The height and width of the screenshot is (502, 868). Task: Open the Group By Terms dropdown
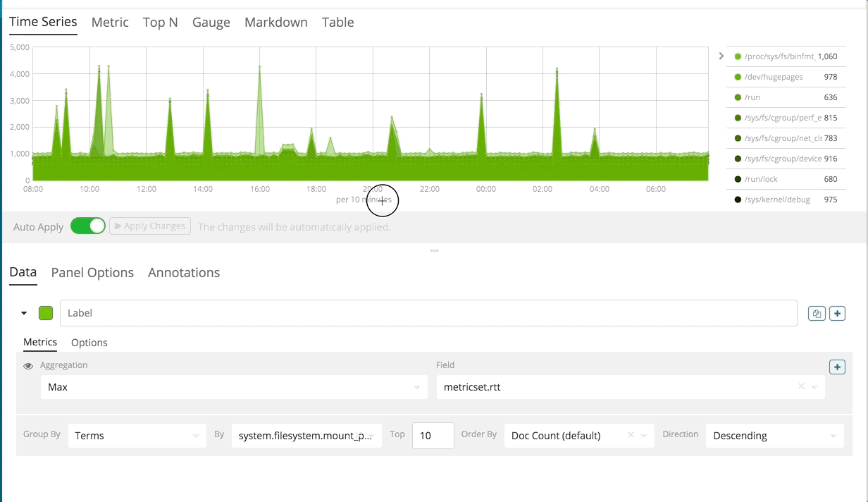(137, 436)
